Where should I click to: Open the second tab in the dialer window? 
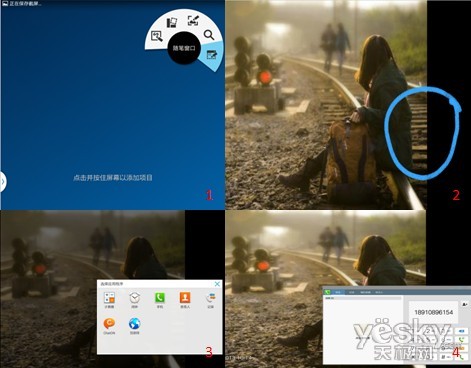coord(351,292)
